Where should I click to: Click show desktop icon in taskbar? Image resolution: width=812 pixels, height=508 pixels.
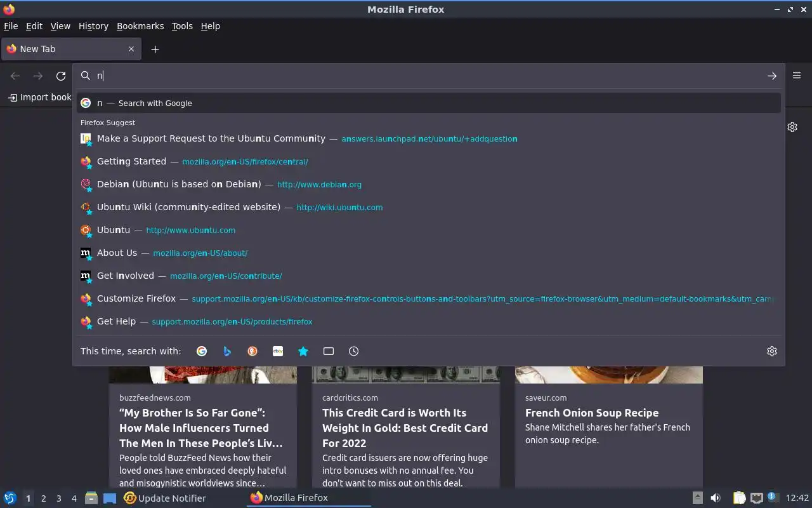(x=110, y=498)
